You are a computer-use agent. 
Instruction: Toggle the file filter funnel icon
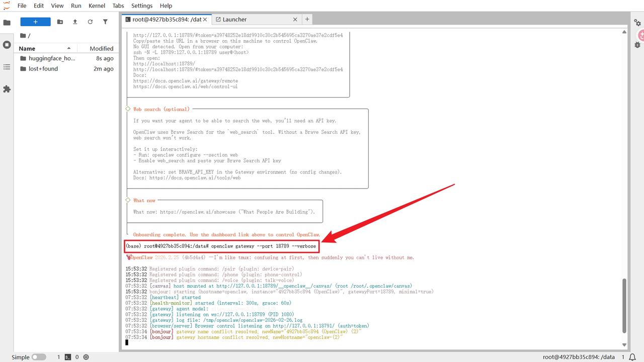(x=105, y=22)
